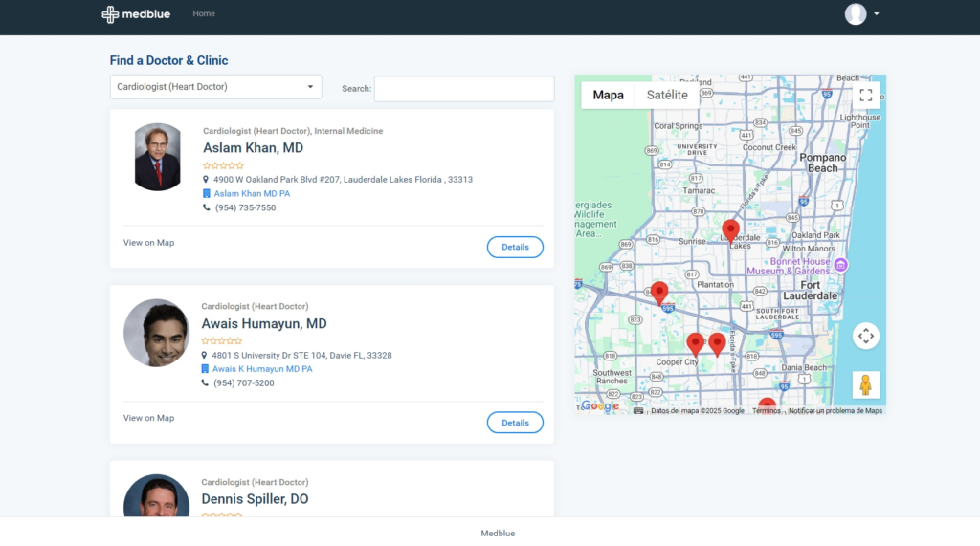
Task: Toggle the map fullscreen icon
Action: pyautogui.click(x=865, y=95)
